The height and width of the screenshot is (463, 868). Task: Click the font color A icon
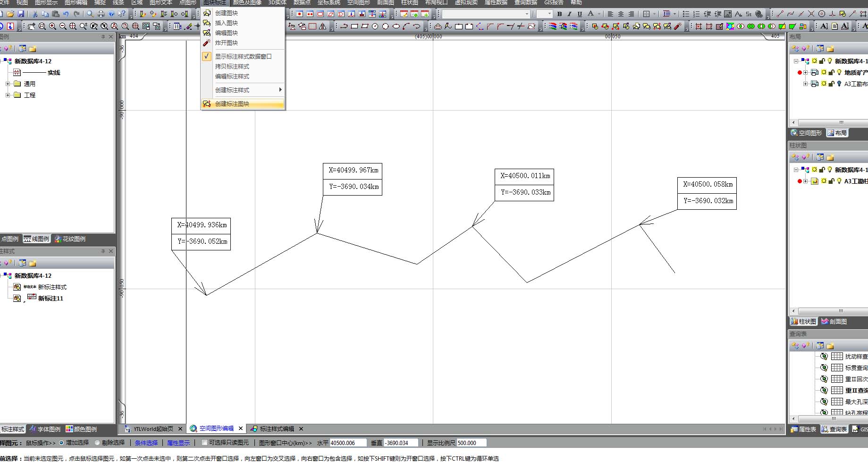click(590, 14)
